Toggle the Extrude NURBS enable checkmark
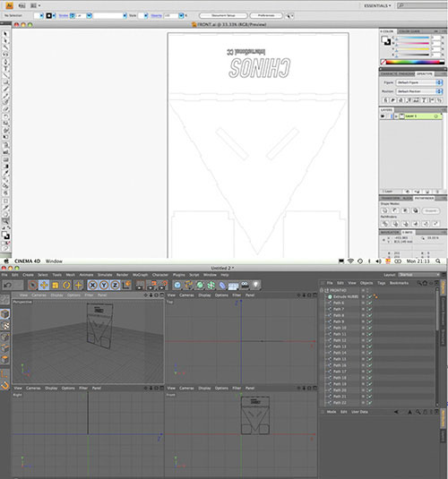The image size is (448, 479). tap(370, 296)
